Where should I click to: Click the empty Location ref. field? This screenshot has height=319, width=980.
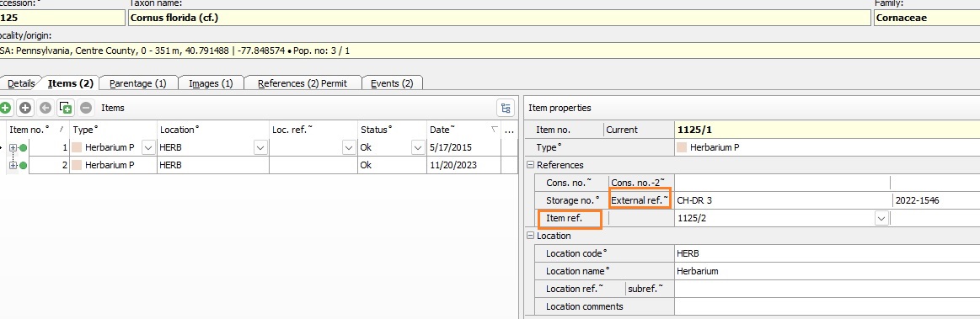[x=827, y=289]
